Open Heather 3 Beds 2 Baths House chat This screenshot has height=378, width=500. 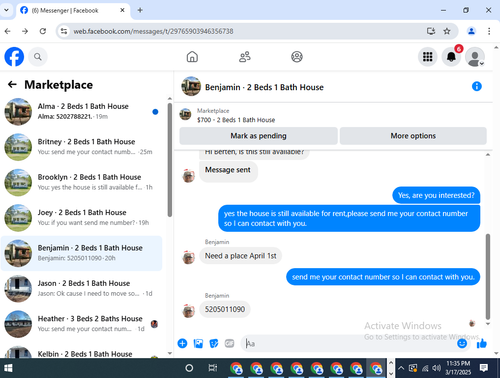tap(82, 324)
